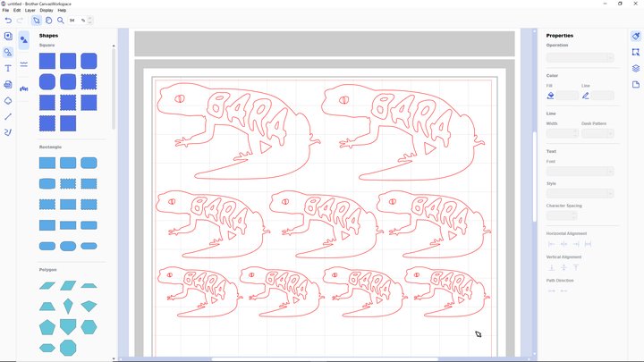Open the Properties panel paint icon
This screenshot has height=362, width=644.
[636, 36]
